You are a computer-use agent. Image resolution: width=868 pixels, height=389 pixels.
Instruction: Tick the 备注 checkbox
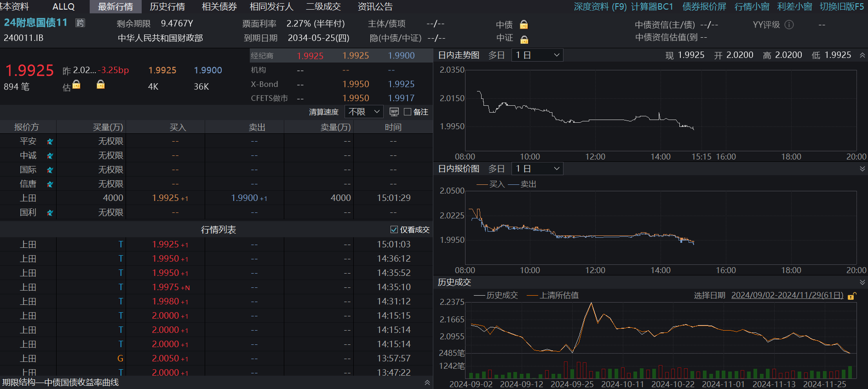408,112
